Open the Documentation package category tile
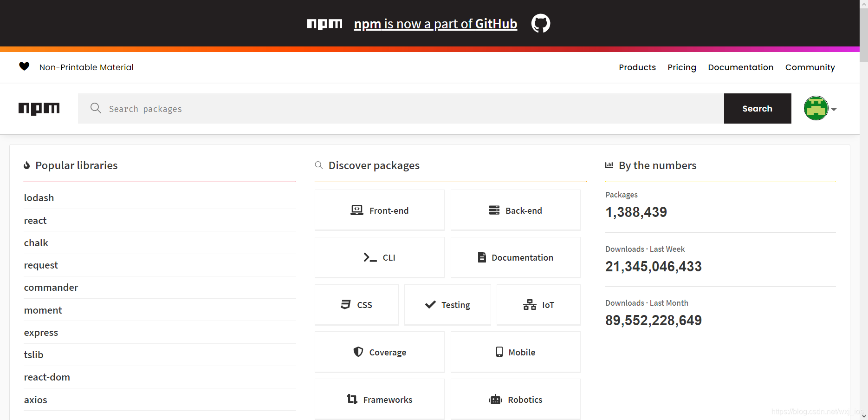This screenshot has width=868, height=420. 516,257
